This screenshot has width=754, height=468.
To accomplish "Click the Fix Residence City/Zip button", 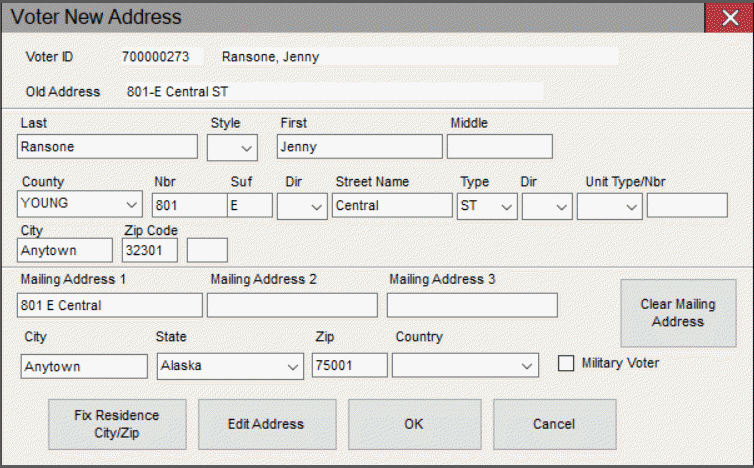I will pyautogui.click(x=117, y=424).
